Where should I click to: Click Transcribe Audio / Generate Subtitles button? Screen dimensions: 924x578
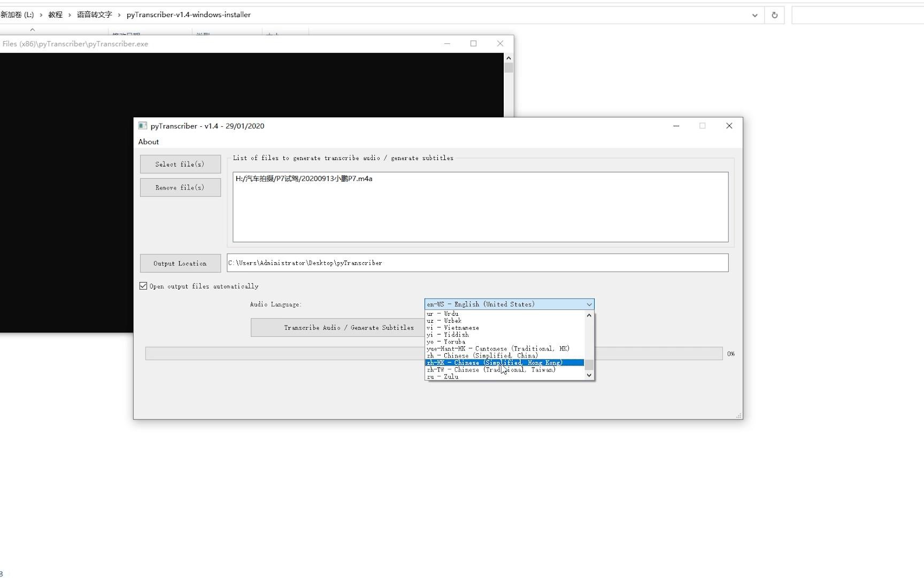click(337, 328)
